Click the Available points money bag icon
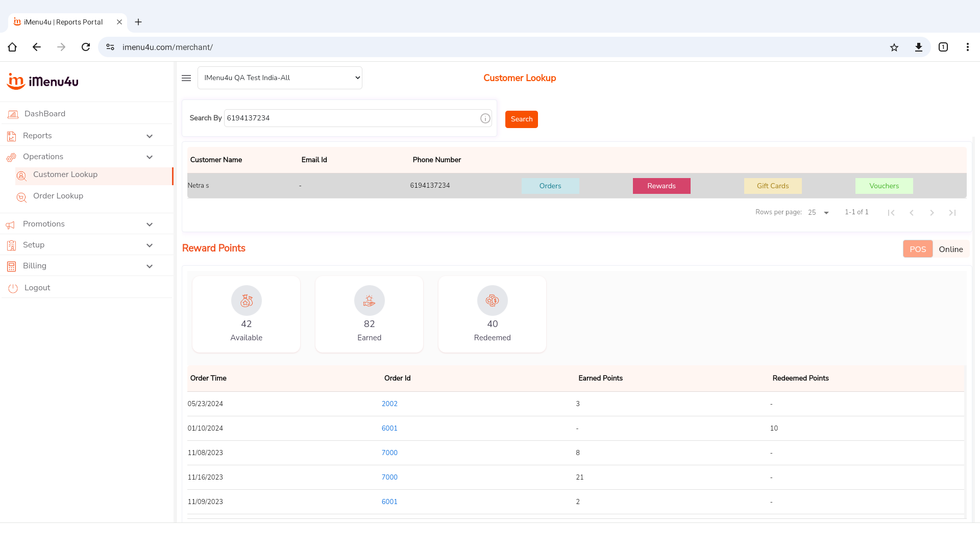This screenshot has height=551, width=980. click(x=247, y=300)
